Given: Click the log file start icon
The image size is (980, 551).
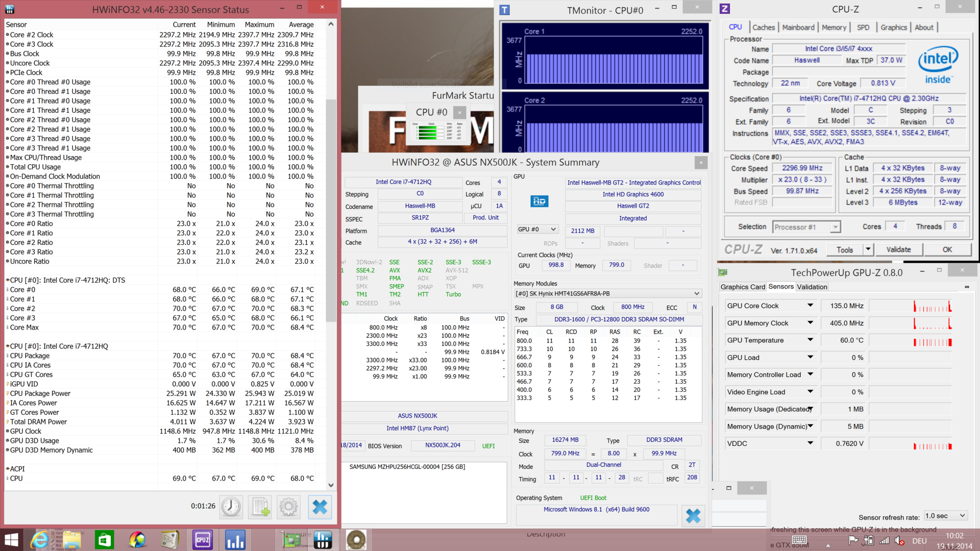Looking at the screenshot, I should (260, 507).
